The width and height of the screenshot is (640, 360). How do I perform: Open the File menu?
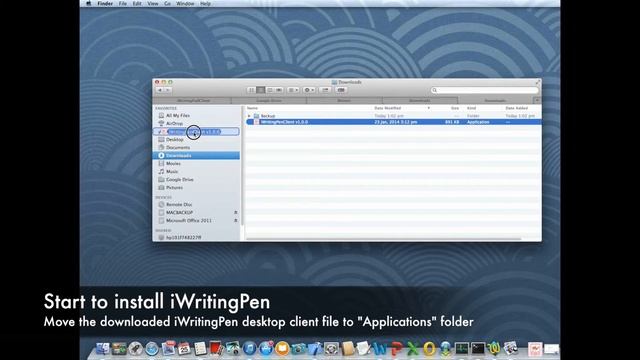tap(122, 4)
